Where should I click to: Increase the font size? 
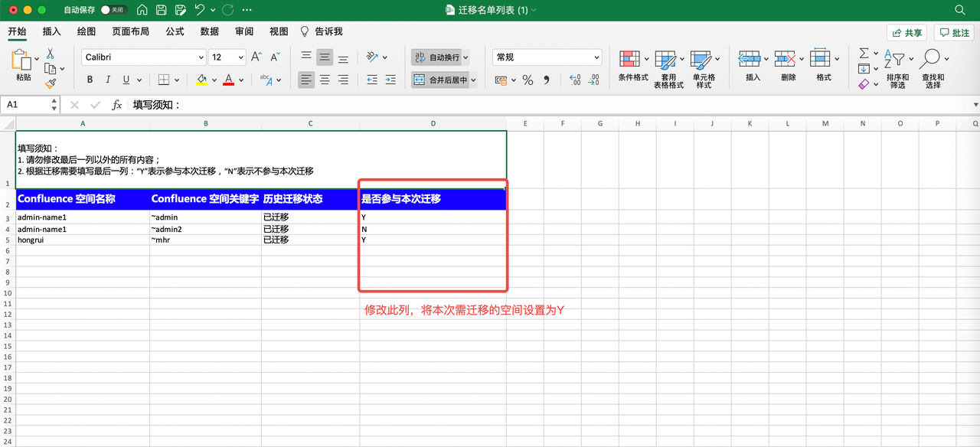(x=256, y=57)
